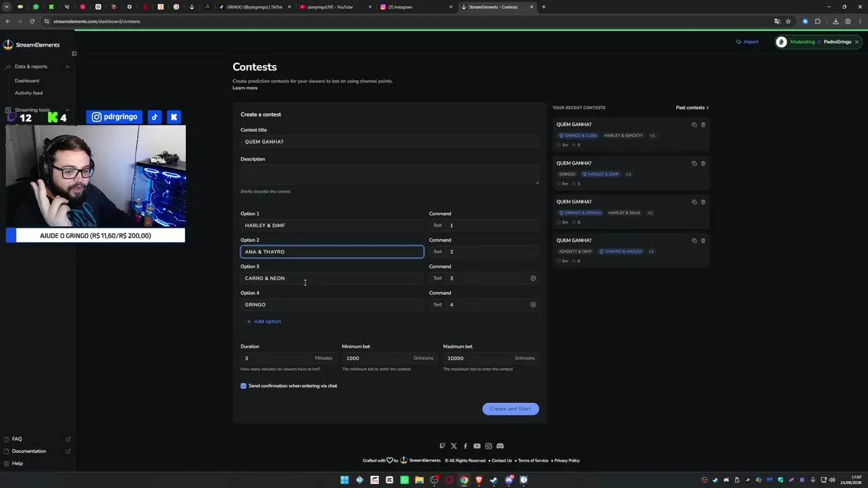Screen dimensions: 868x488
Task: Open Steam from the taskbar
Action: 494,480
